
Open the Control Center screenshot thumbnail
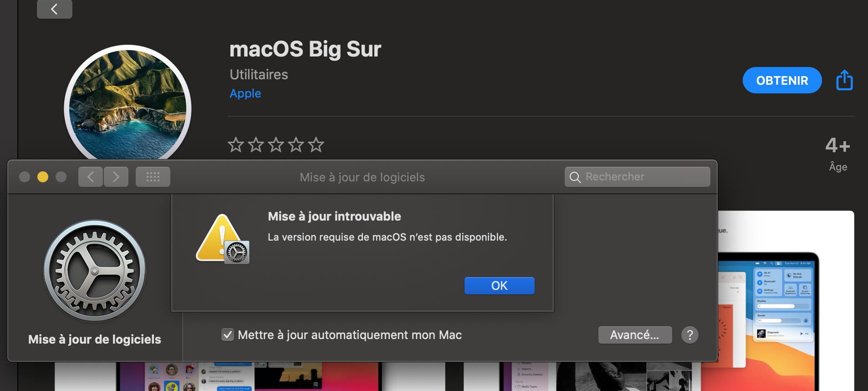coord(786,301)
